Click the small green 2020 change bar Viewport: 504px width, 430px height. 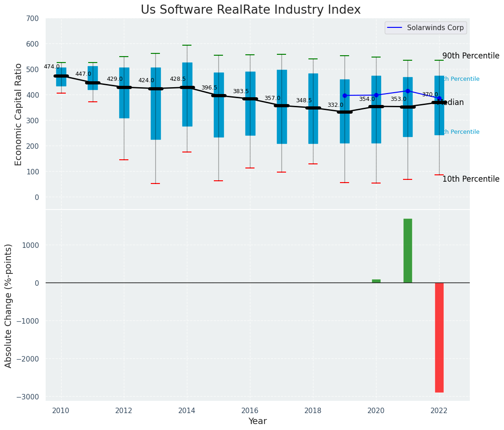(x=377, y=281)
